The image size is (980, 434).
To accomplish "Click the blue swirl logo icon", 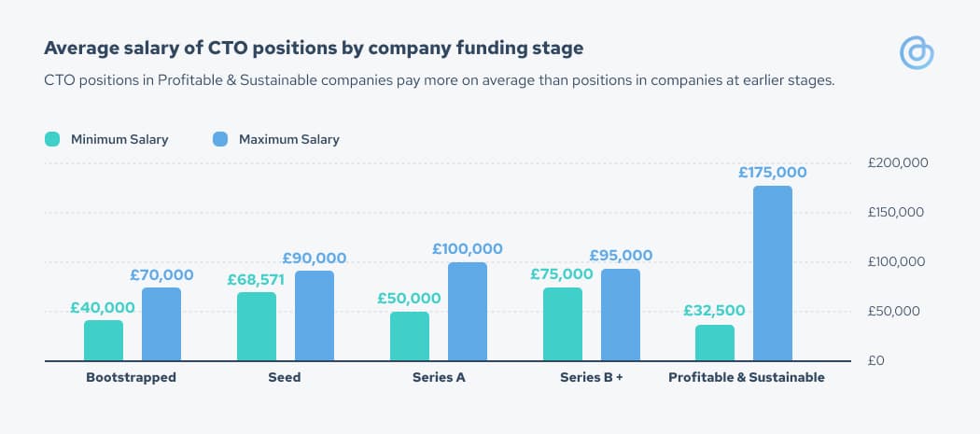I will click(x=917, y=52).
